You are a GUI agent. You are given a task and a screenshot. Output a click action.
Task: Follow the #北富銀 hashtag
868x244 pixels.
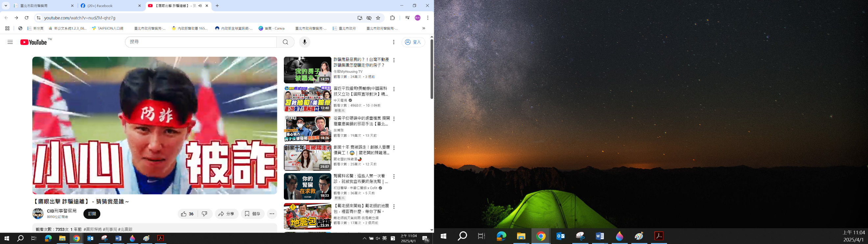(125, 230)
